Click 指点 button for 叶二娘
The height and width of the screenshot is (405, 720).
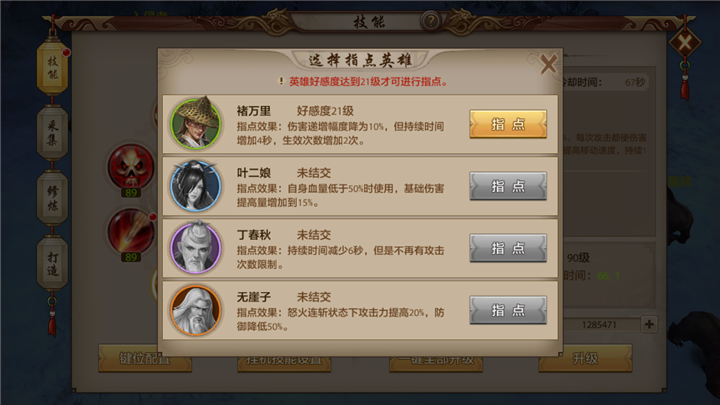point(508,186)
